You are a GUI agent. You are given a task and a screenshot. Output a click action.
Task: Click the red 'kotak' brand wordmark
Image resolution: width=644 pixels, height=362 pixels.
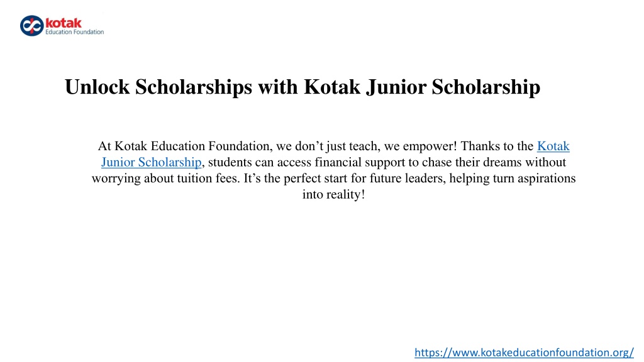click(64, 23)
